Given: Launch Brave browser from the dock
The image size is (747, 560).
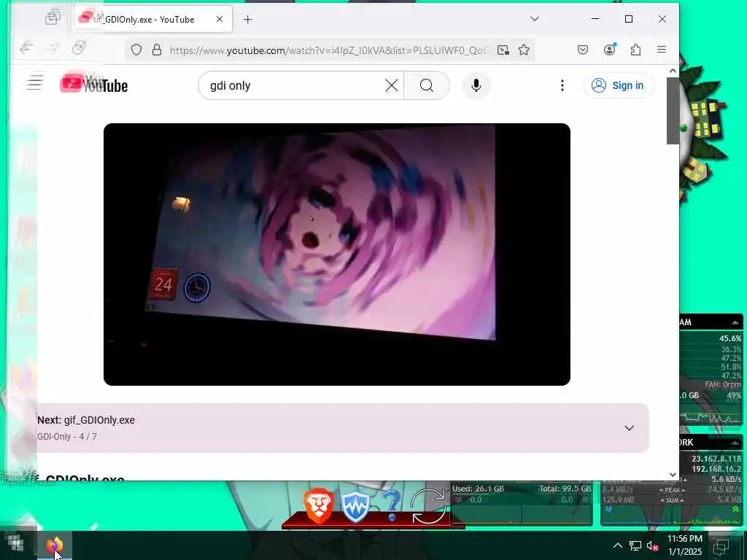Looking at the screenshot, I should click(x=318, y=505).
